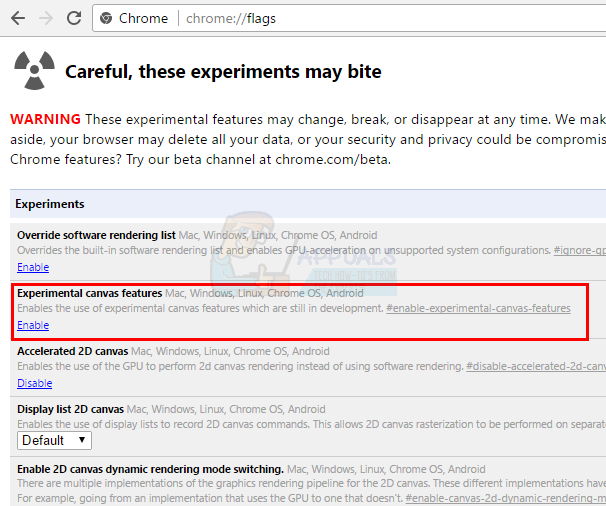Disable Accelerated 2D canvas
Screen dimensions: 606x506
(34, 383)
